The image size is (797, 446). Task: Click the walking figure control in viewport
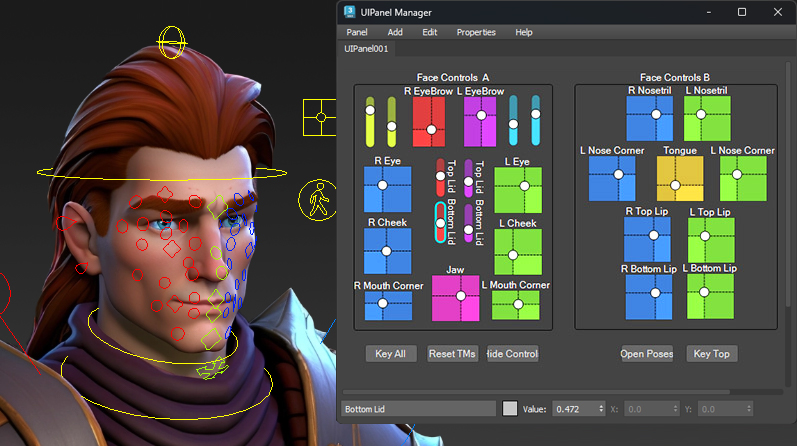(318, 199)
